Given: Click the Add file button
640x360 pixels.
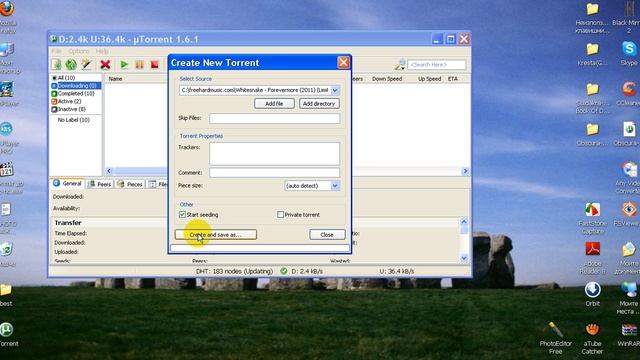Looking at the screenshot, I should (x=274, y=104).
